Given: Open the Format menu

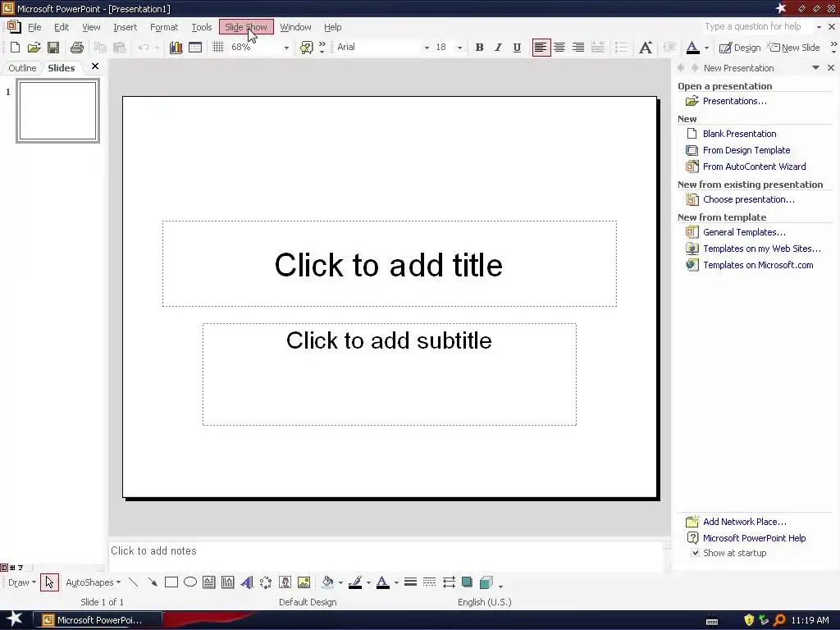Looking at the screenshot, I should click(x=164, y=27).
